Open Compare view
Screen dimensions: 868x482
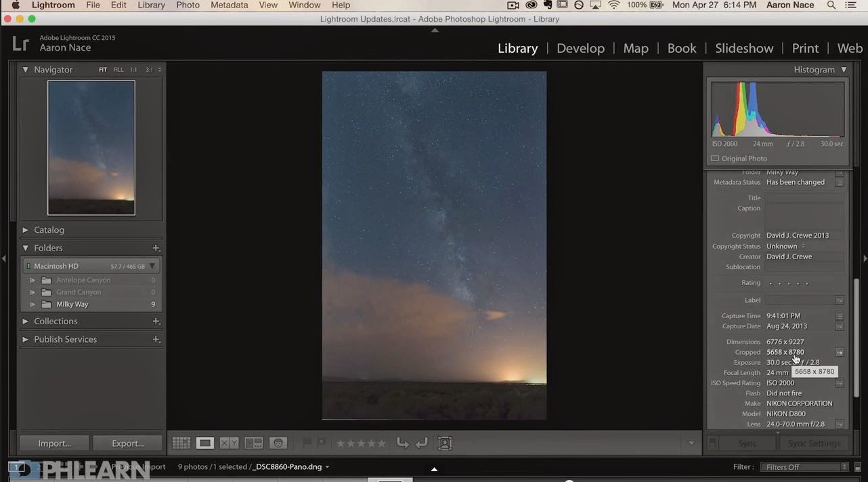pos(230,443)
